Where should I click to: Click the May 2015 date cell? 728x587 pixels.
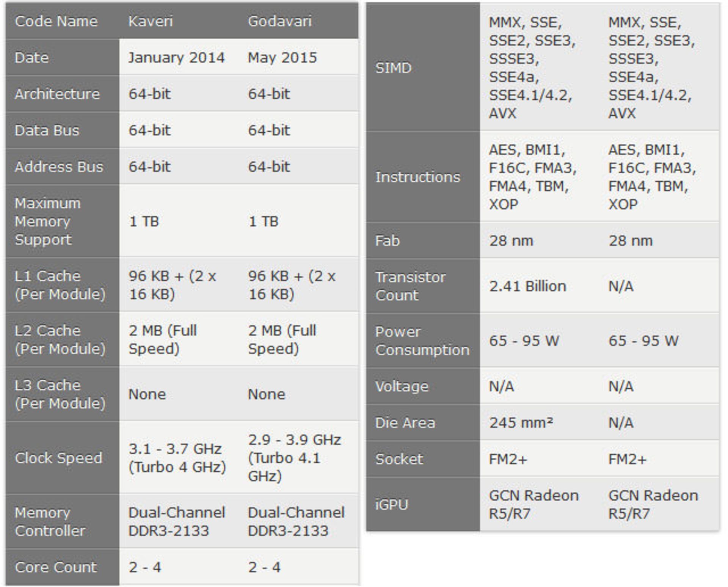(298, 57)
